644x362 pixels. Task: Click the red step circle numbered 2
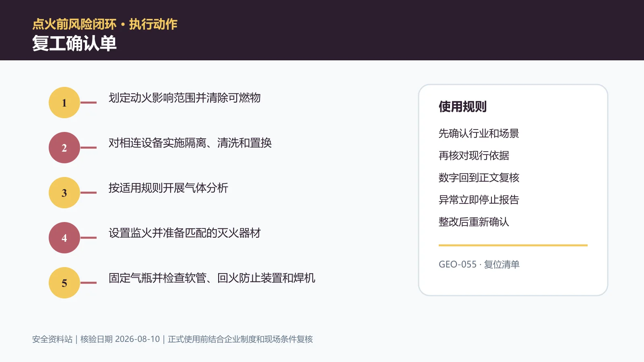64,148
